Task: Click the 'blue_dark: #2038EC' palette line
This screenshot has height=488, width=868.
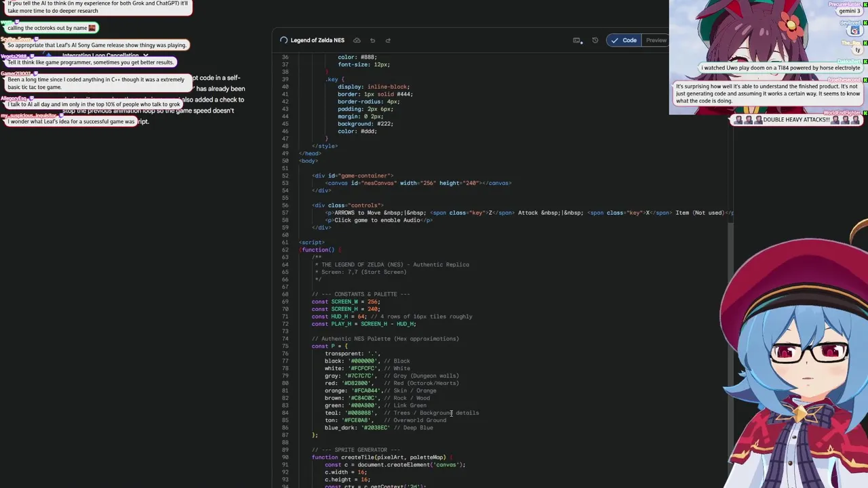Action: [378, 428]
